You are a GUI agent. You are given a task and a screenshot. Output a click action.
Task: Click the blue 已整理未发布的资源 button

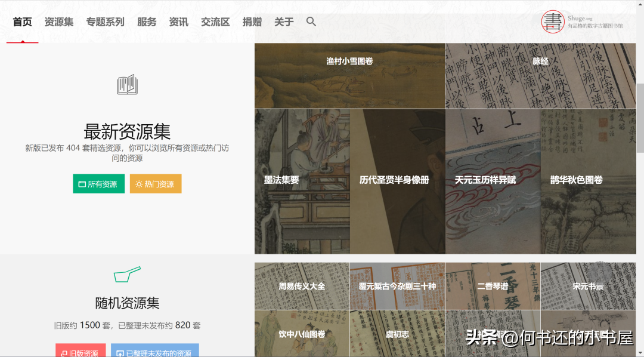coord(155,350)
